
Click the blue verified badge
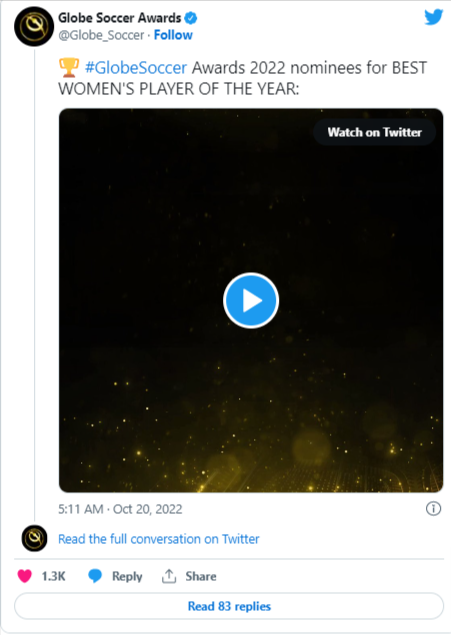(x=191, y=18)
